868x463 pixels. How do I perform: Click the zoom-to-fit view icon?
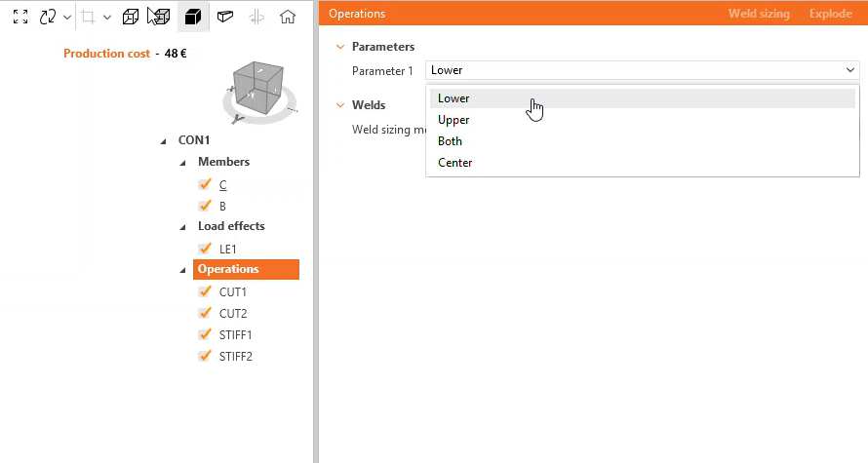point(20,17)
